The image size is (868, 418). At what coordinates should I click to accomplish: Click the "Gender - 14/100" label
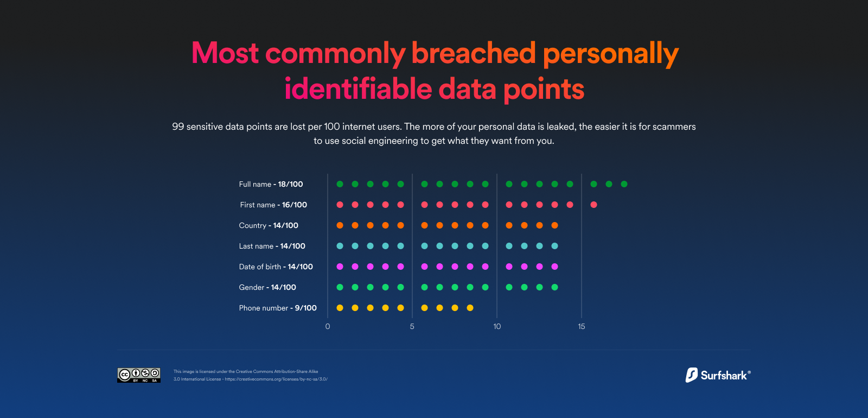click(x=267, y=287)
